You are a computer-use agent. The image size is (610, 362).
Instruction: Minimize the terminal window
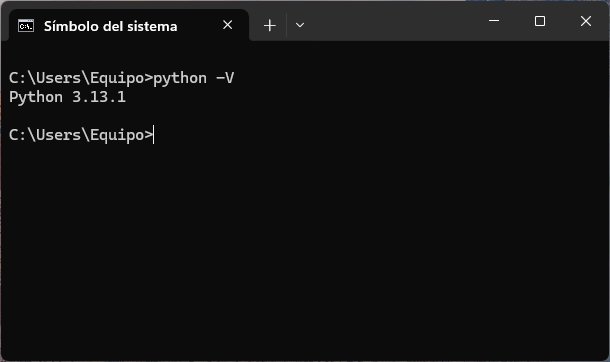494,21
